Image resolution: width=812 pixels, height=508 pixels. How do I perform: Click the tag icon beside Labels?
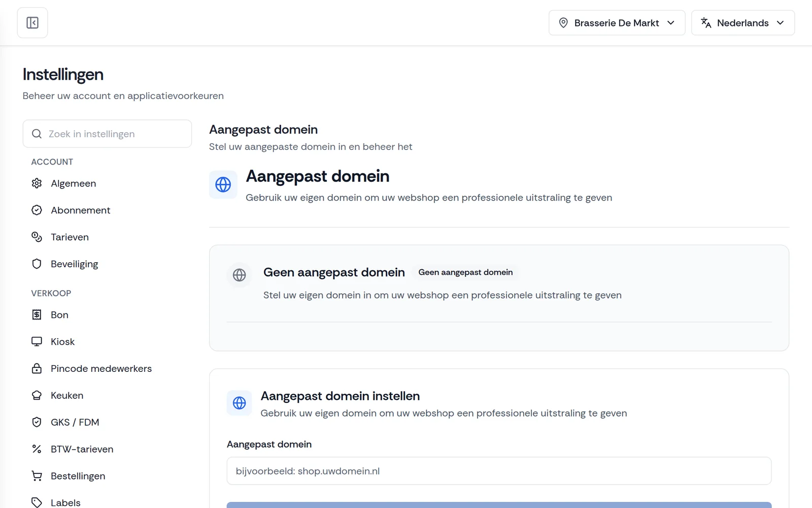coord(37,503)
